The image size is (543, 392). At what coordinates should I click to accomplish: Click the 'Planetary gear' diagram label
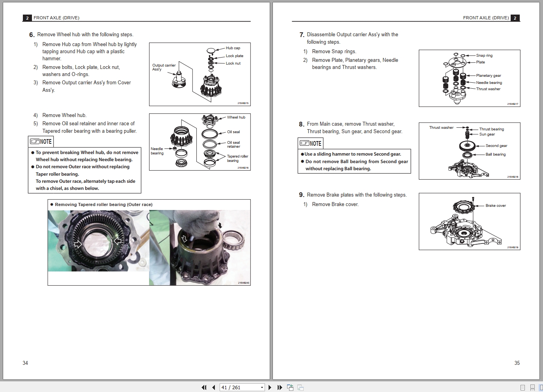coord(489,76)
